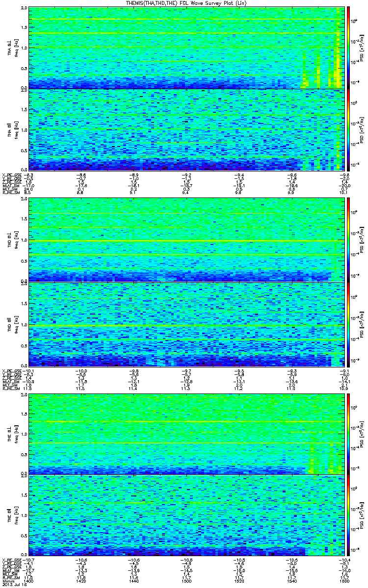Click the 2013 Jul 16 date label
This screenshot has width=368, height=588.
click(13, 585)
